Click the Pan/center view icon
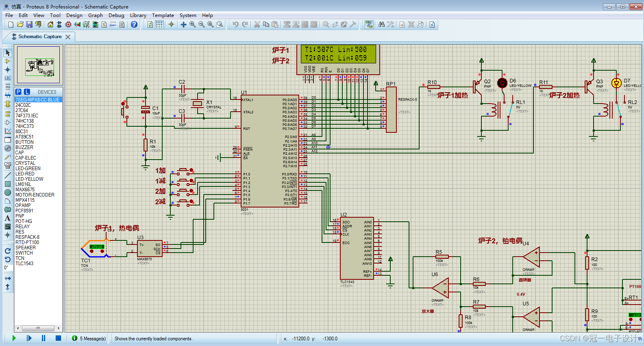644x346 pixels. (183, 25)
